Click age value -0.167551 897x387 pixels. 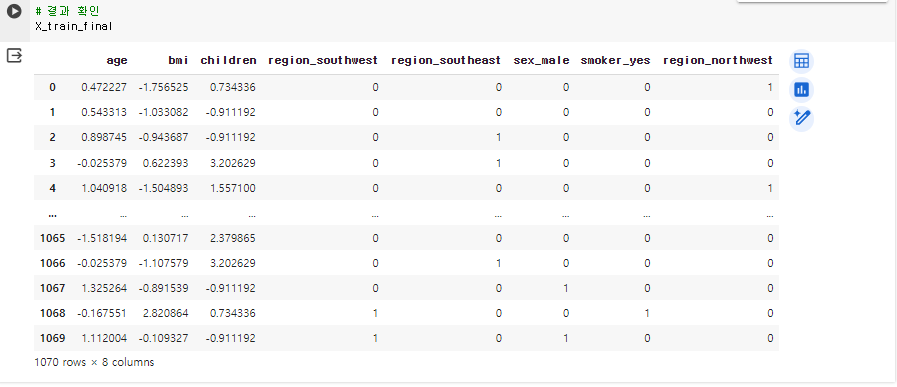tap(102, 313)
